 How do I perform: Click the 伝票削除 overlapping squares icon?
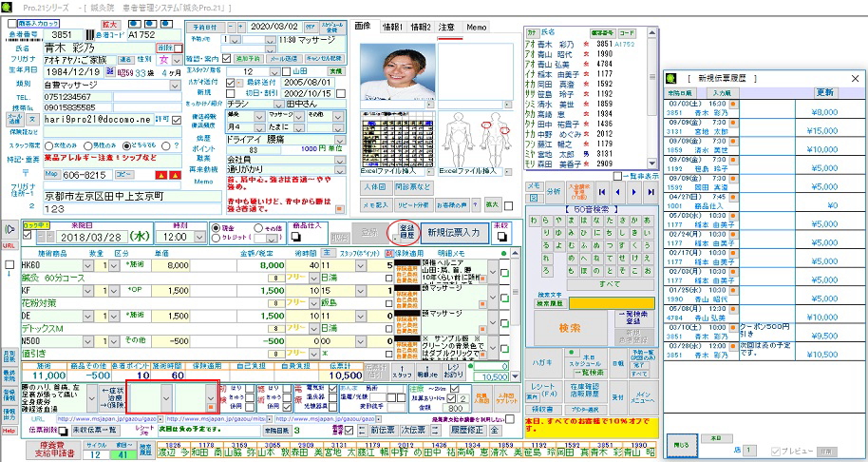coord(63,430)
